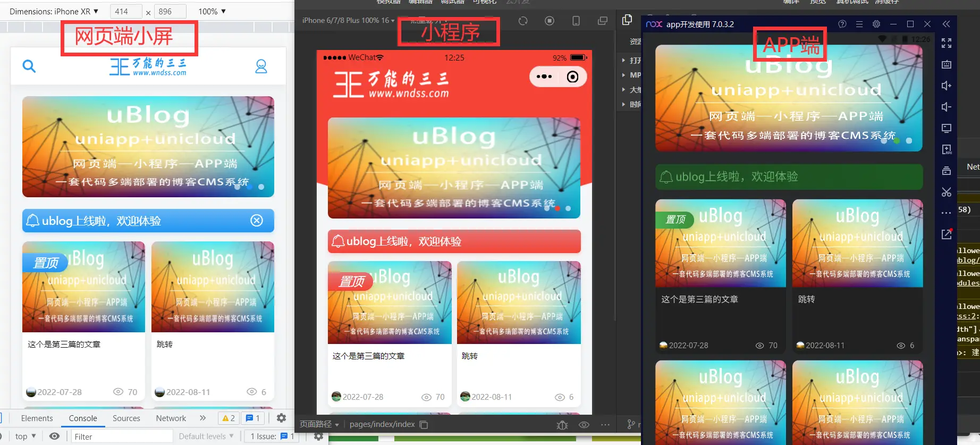Image resolution: width=980 pixels, height=445 pixels.
Task: Open the iPhone 6/7/8 Plus simulator device dropdown
Action: pyautogui.click(x=349, y=20)
